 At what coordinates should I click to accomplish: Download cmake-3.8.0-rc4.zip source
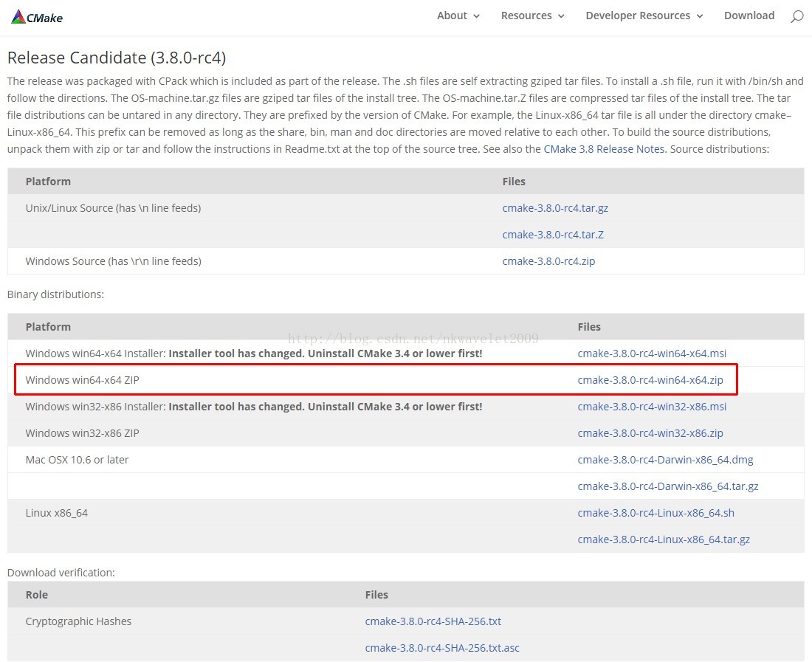(548, 261)
